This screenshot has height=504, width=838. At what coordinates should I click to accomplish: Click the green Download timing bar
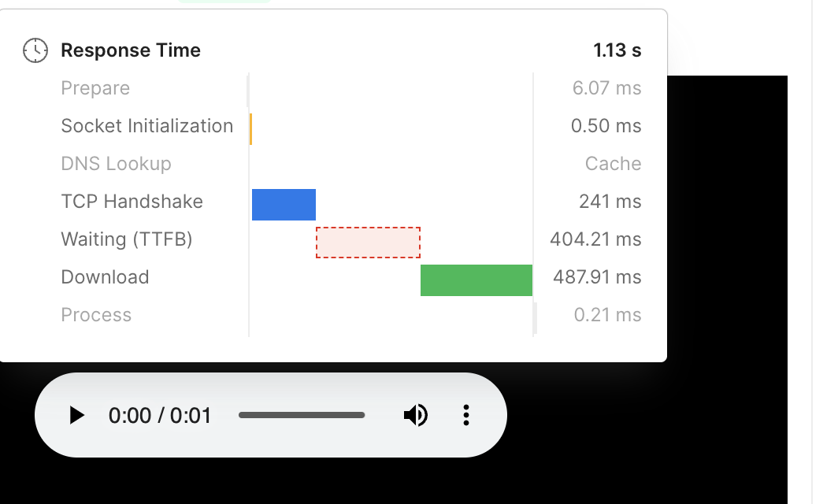pyautogui.click(x=476, y=280)
